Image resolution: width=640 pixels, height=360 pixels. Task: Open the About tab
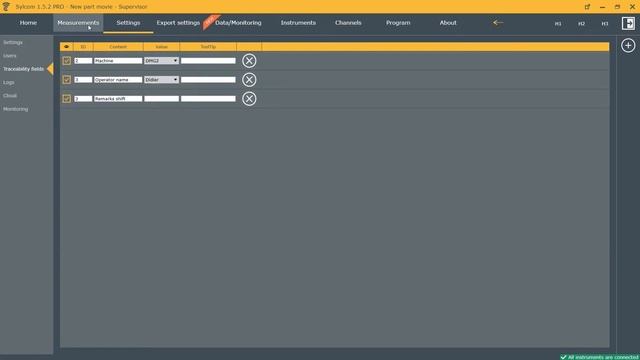448,23
